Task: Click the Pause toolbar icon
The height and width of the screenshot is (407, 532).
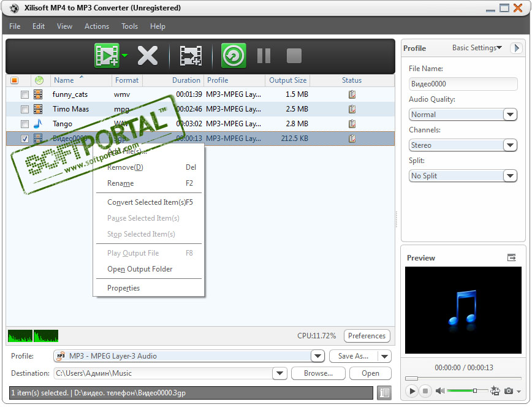Action: pyautogui.click(x=264, y=56)
